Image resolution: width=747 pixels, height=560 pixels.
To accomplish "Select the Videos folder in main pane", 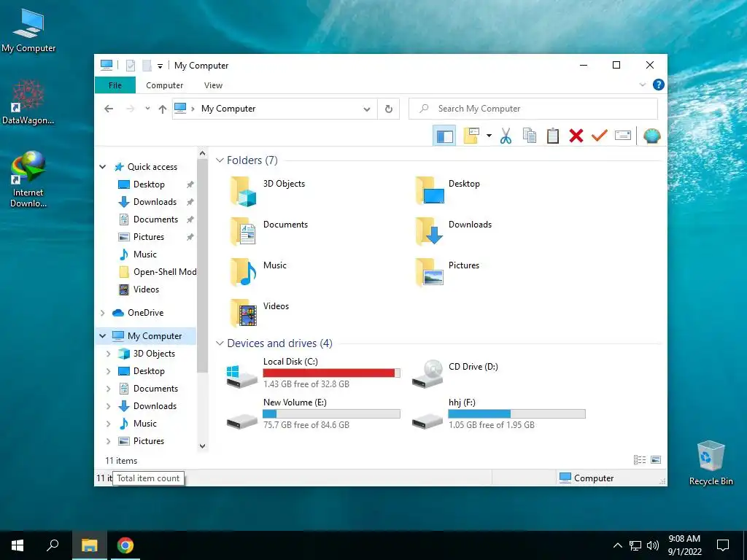I will coord(260,314).
